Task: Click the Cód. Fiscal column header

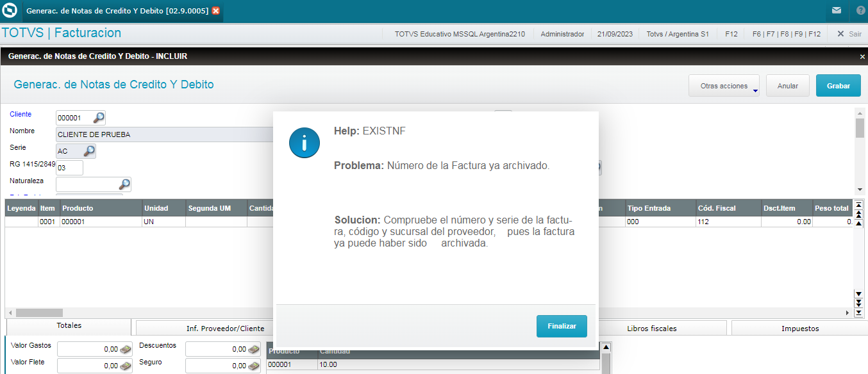Action: [x=728, y=208]
